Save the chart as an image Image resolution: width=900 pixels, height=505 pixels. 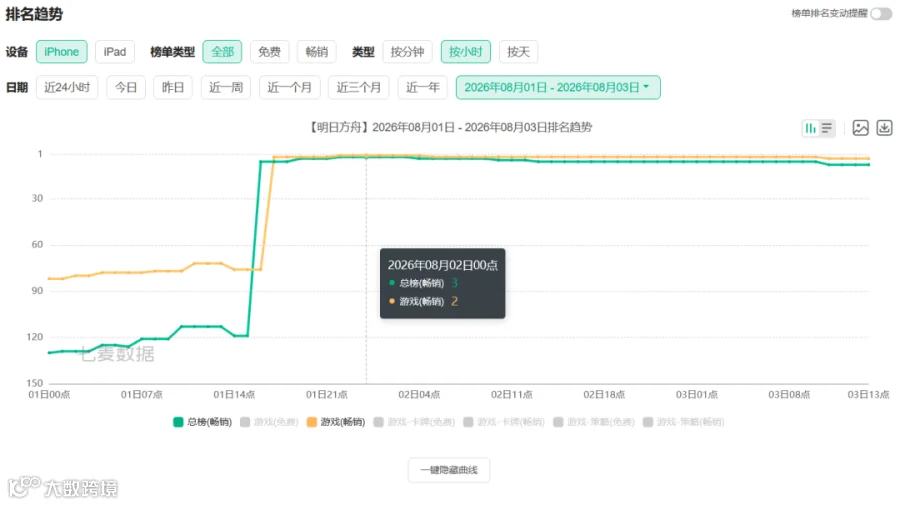[x=860, y=128]
